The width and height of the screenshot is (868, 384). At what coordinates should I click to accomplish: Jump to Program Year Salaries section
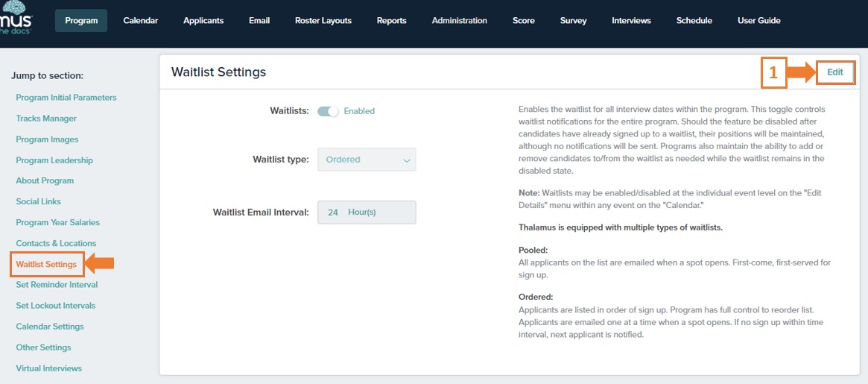click(58, 222)
